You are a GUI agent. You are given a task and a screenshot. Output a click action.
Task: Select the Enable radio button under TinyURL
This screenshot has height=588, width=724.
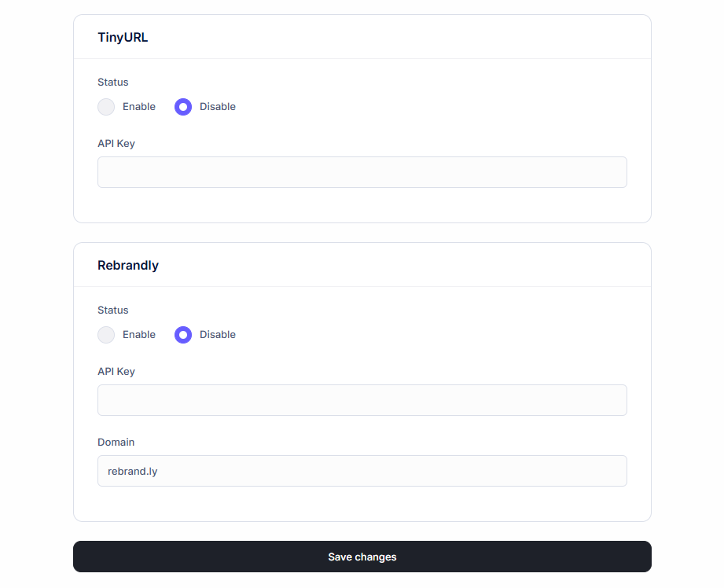[x=106, y=107]
